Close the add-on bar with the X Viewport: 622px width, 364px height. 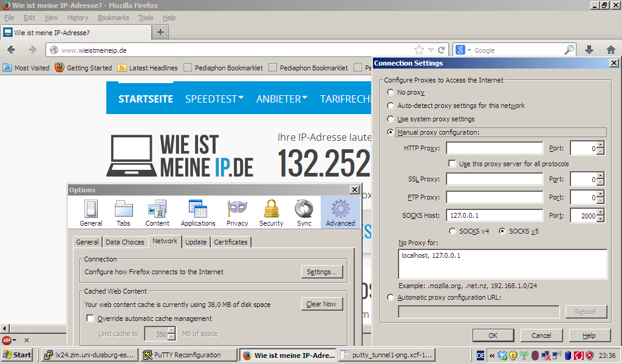(x=27, y=340)
